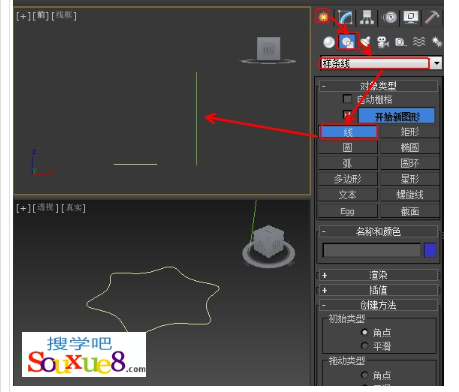Expand the 渲染 rollout
This screenshot has height=392, width=459.
tap(378, 275)
